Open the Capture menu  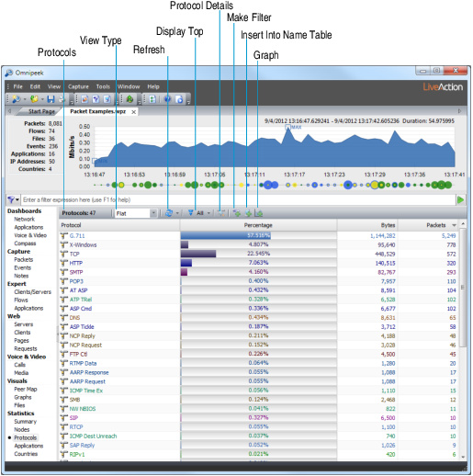click(78, 86)
